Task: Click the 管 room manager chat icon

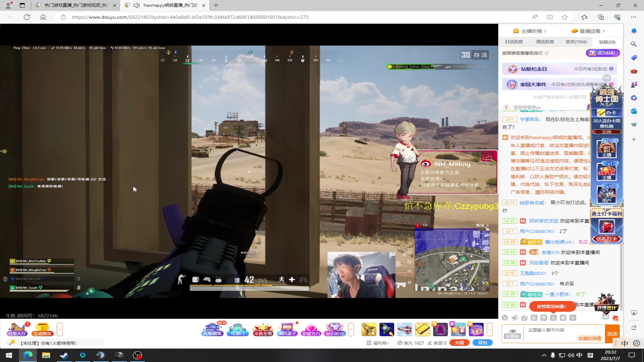Action: coord(544,318)
